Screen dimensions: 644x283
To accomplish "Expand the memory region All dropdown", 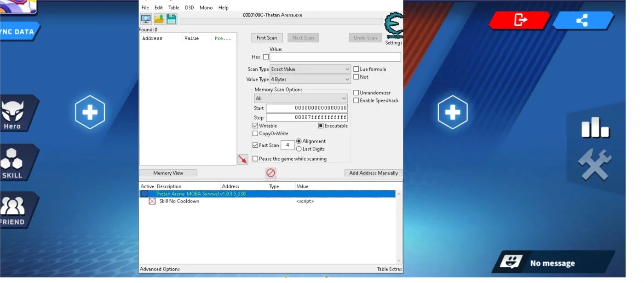I will (x=301, y=98).
